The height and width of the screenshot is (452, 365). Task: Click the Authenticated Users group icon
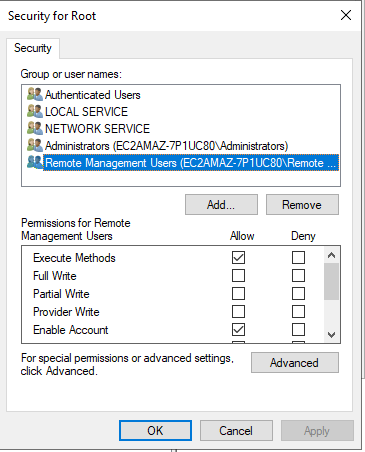(35, 95)
